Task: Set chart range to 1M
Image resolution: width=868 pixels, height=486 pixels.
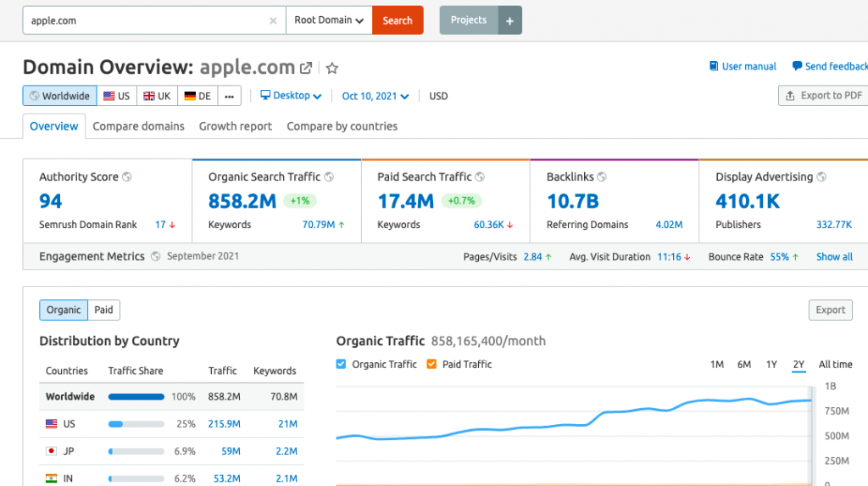Action: 717,365
